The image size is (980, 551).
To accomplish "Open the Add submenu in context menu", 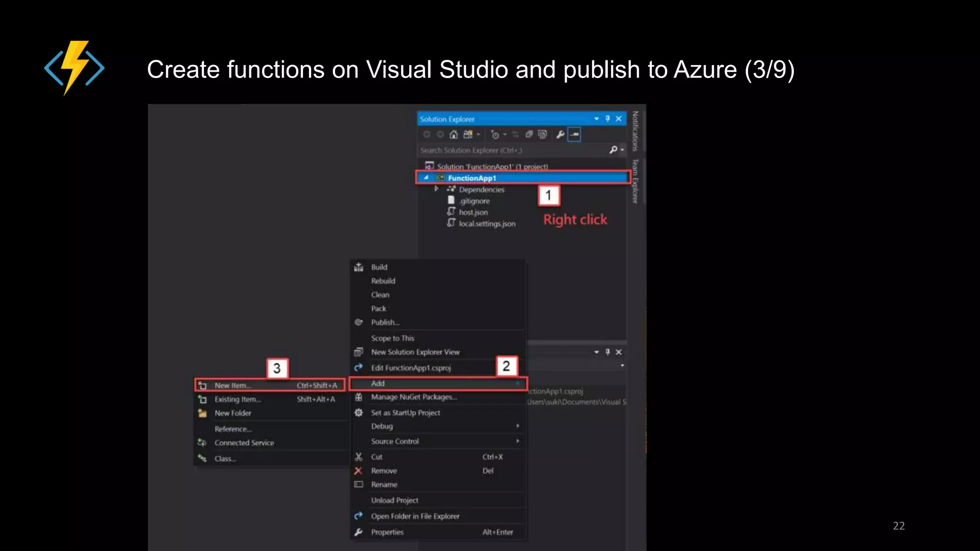I will 438,384.
